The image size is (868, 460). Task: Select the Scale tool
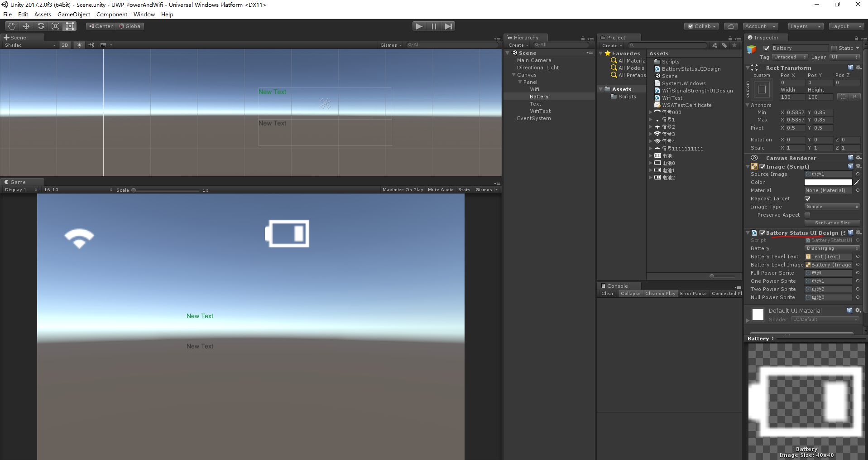[55, 26]
